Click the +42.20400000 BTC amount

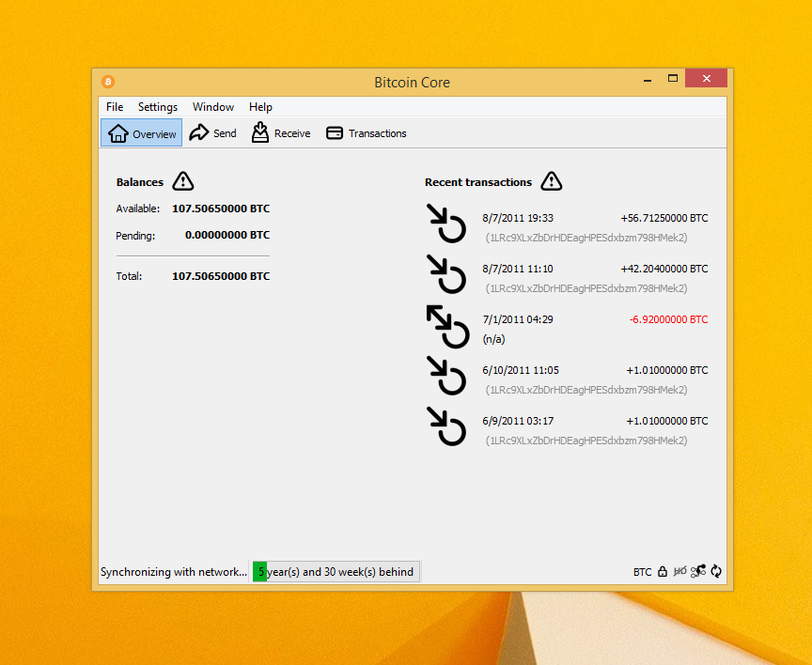[664, 269]
